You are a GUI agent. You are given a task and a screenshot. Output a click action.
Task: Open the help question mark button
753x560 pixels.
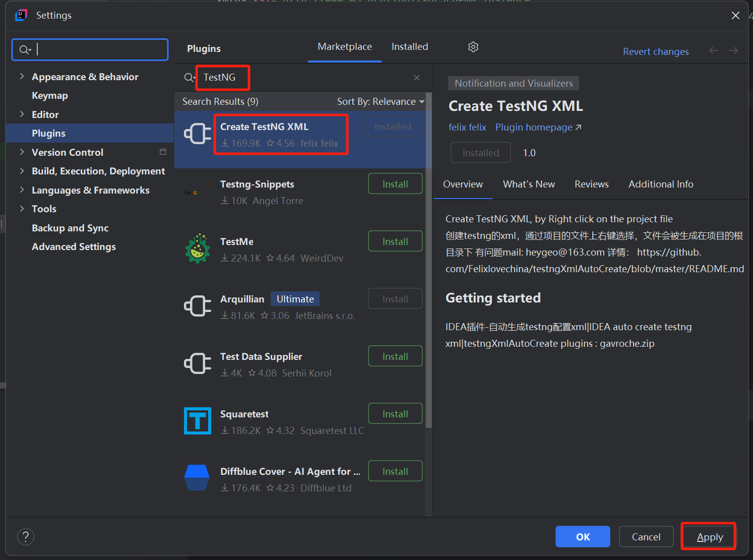click(26, 537)
